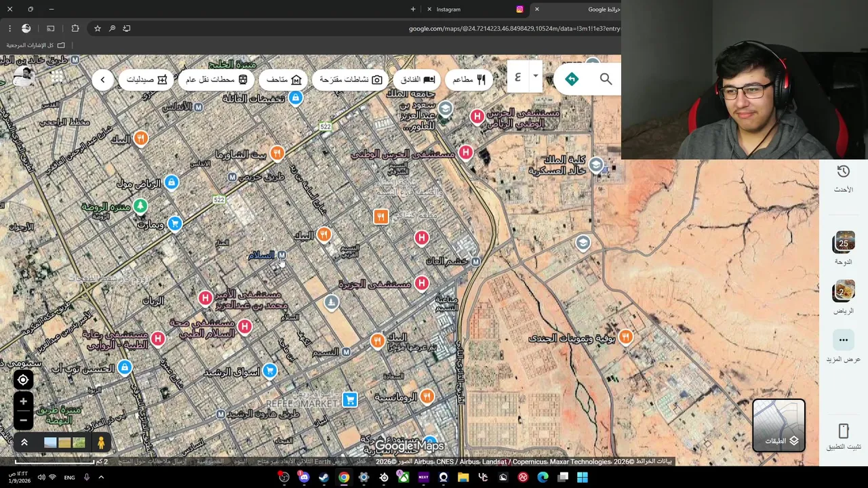This screenshot has width=868, height=488.
Task: Click تثبيت التطبيق install app icon
Action: point(844,431)
